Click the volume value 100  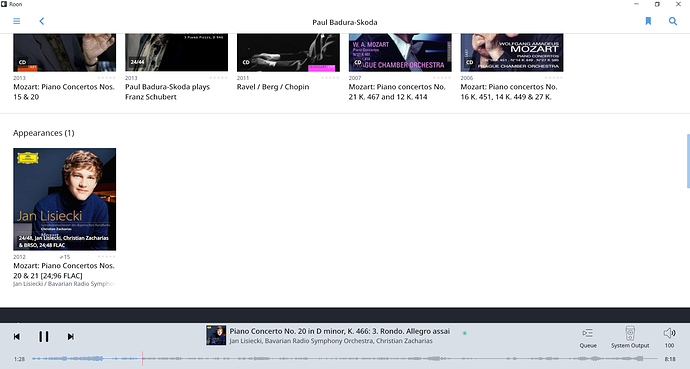(669, 346)
